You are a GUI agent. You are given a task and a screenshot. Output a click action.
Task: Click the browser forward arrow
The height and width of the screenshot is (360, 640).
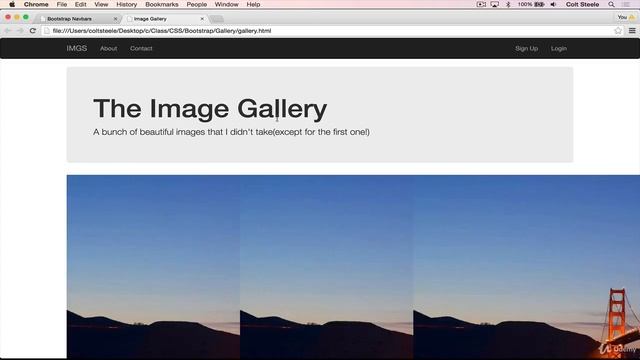20,31
